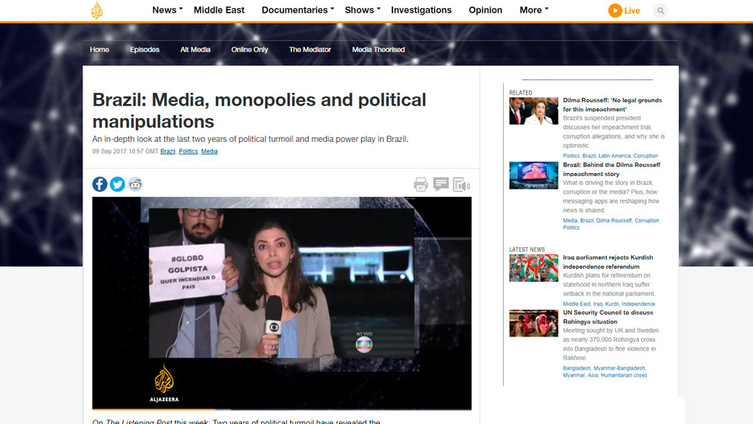Share article on Facebook
The image size is (753, 424).
tap(100, 184)
